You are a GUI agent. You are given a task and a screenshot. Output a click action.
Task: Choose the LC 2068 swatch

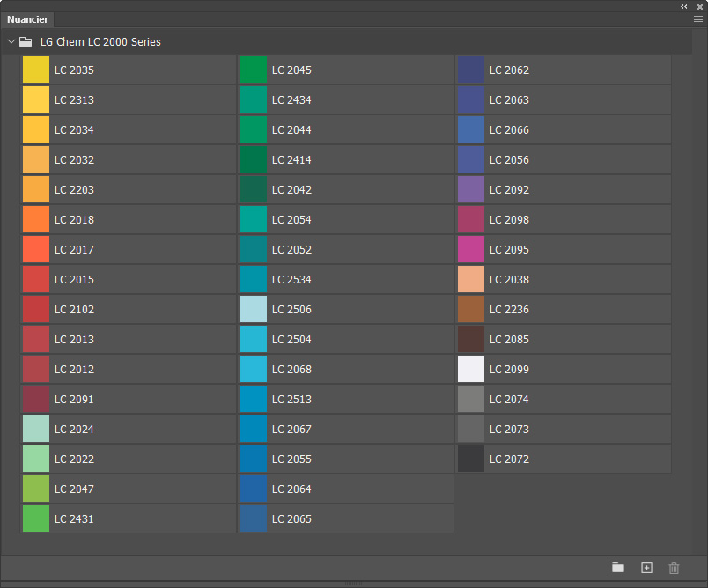click(x=254, y=369)
